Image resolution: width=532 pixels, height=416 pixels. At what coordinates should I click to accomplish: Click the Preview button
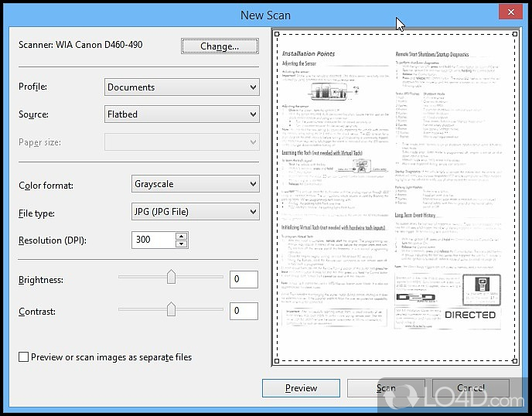tap(301, 388)
